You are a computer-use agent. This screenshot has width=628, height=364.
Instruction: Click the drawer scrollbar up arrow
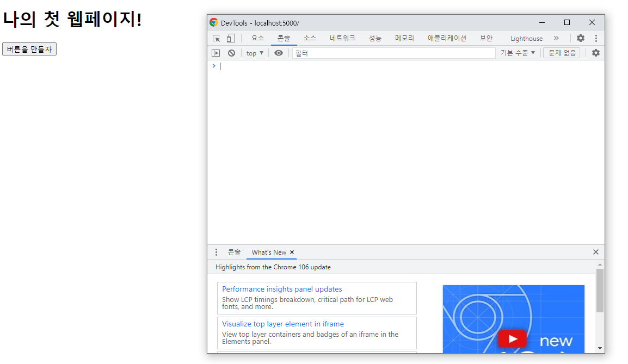pos(600,264)
